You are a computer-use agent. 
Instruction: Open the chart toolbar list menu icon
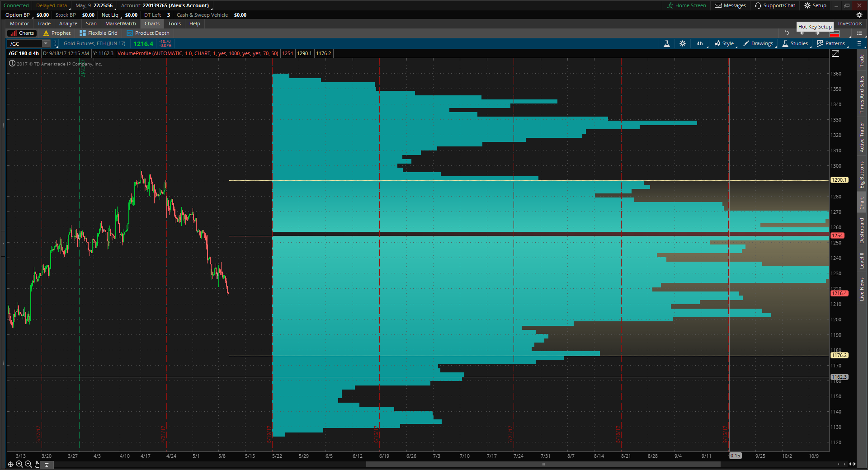pos(859,43)
